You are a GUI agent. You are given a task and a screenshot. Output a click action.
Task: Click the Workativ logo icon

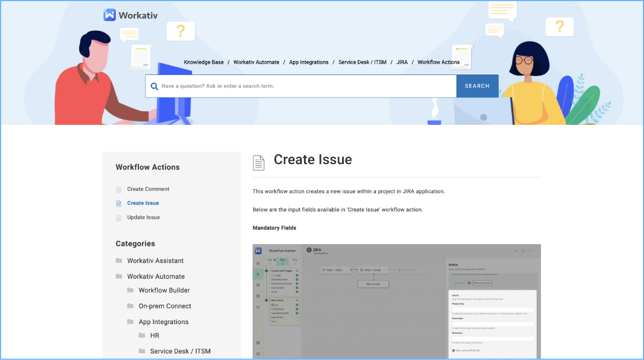pos(110,15)
